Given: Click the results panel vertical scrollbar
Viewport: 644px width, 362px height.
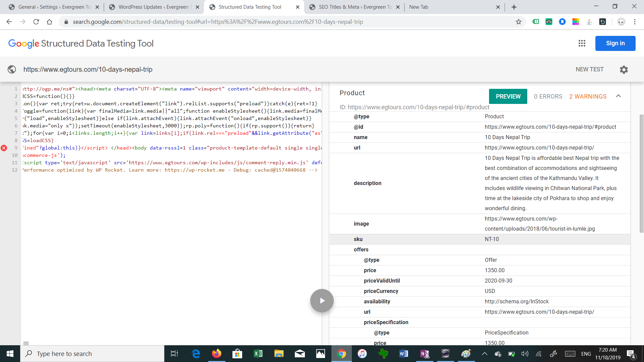Looking at the screenshot, I should point(641,174).
